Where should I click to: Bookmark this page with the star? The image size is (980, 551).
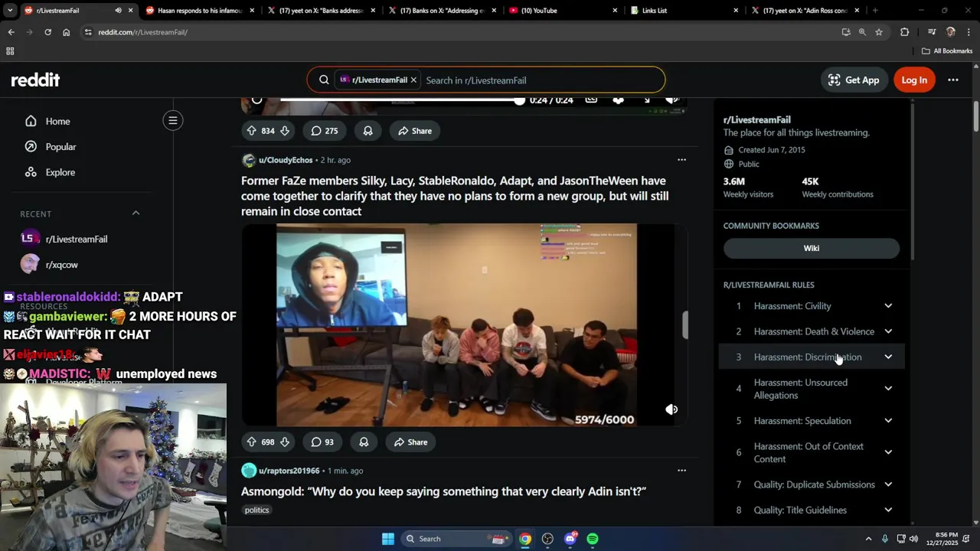pos(879,32)
